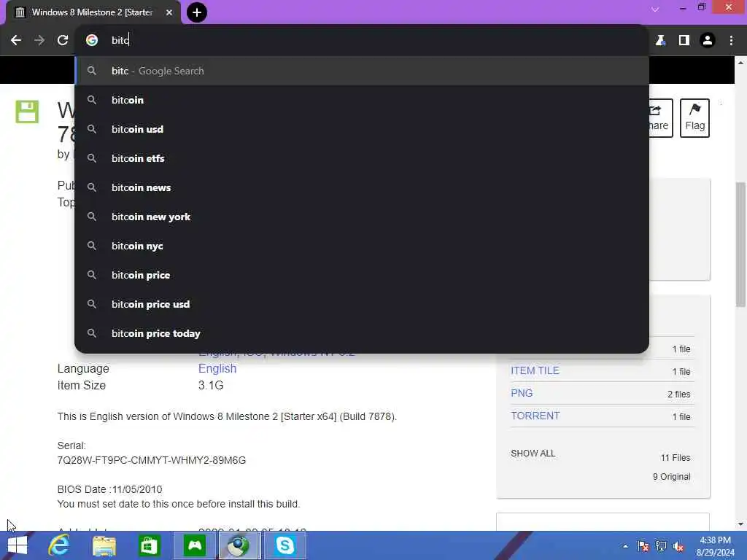The width and height of the screenshot is (747, 560).
Task: Click SHOW ALL files link
Action: [533, 454]
